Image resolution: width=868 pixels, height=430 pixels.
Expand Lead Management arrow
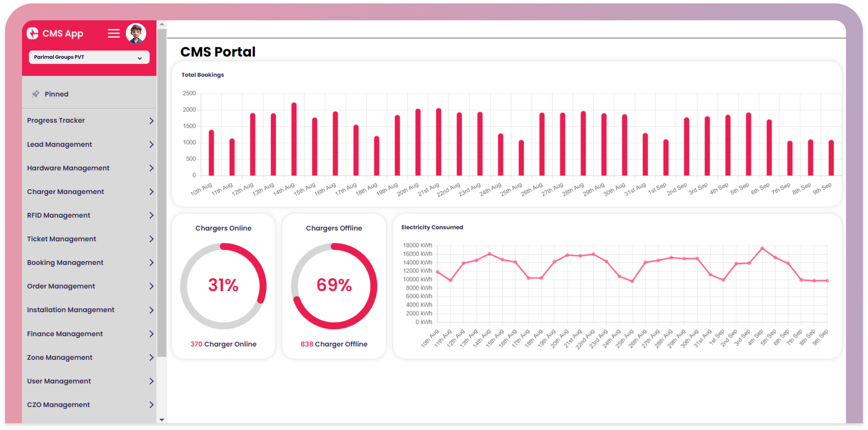[x=151, y=144]
